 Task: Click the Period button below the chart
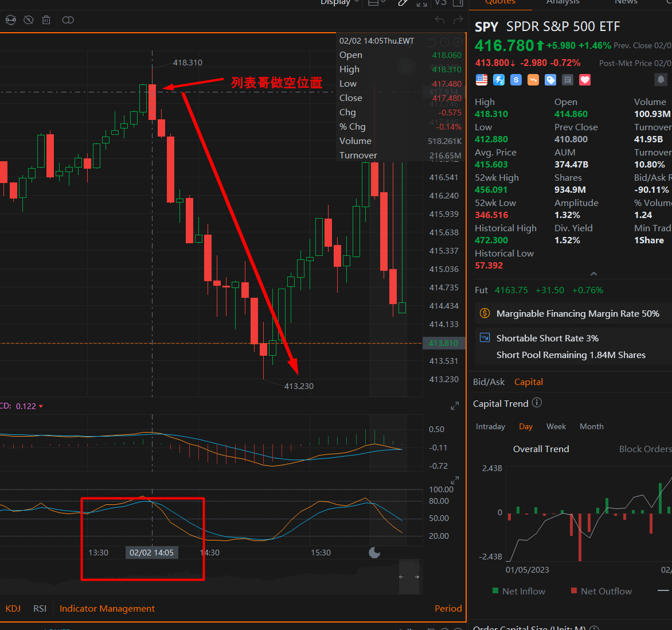(448, 609)
